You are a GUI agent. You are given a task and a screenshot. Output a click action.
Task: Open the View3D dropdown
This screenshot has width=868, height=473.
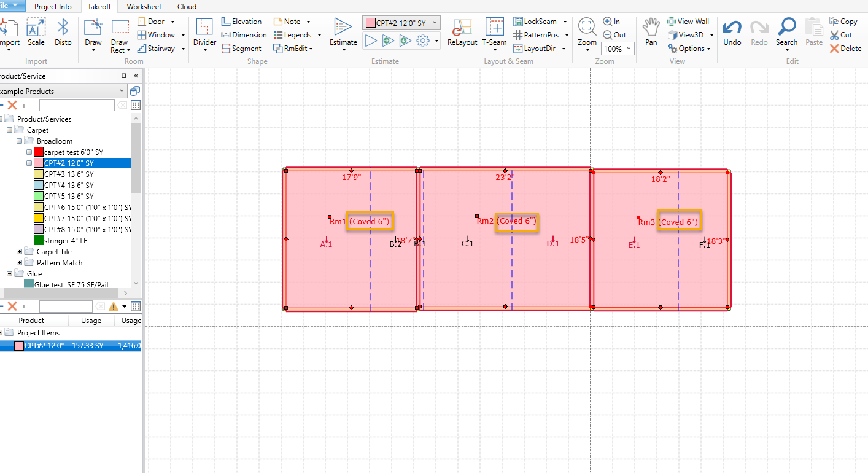point(710,35)
